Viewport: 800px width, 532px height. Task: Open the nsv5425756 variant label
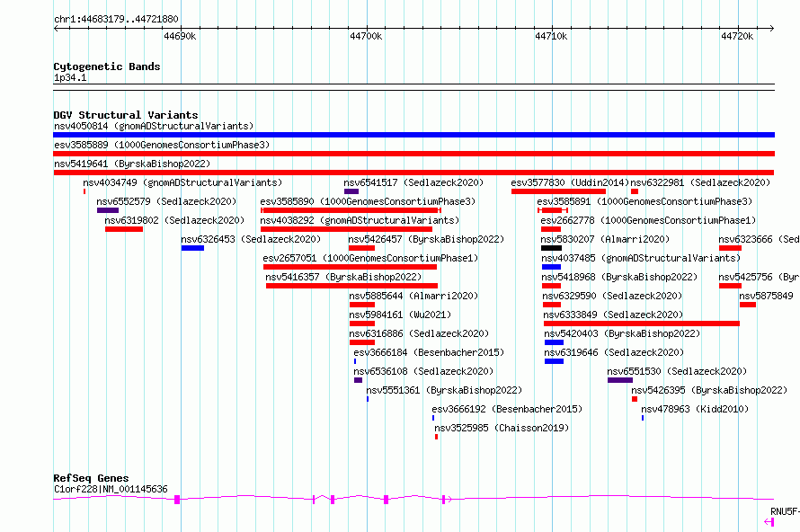[760, 277]
